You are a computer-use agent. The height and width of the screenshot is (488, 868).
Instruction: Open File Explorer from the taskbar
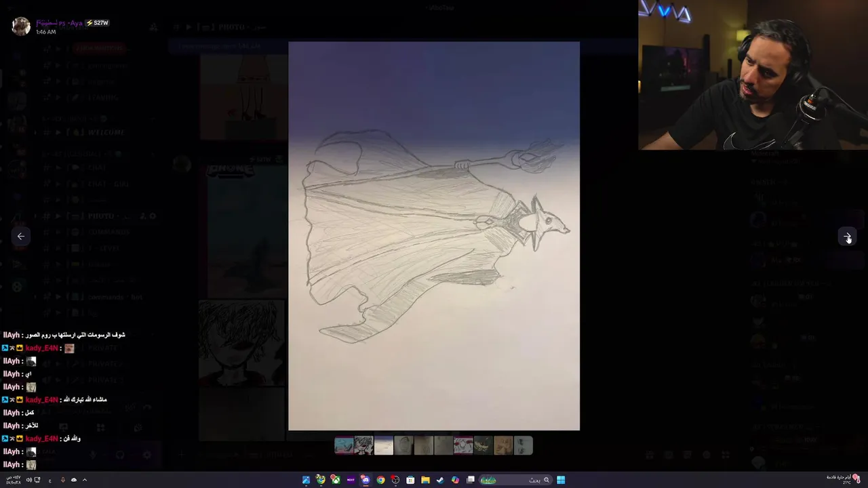pyautogui.click(x=425, y=480)
